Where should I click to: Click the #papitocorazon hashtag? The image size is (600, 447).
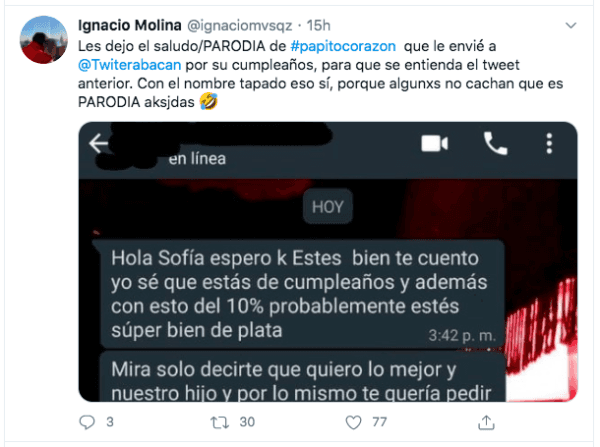pos(343,46)
